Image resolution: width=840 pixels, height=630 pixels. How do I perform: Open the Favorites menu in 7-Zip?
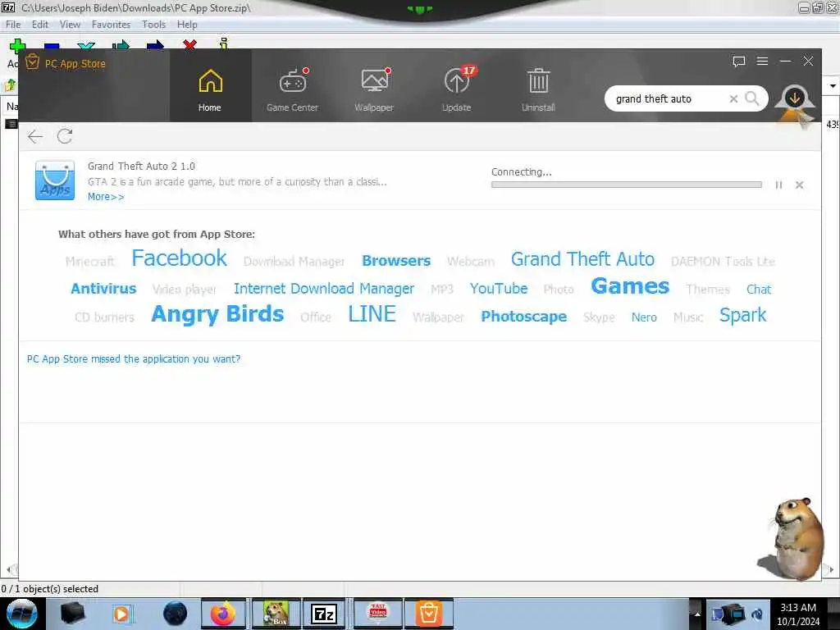point(111,25)
